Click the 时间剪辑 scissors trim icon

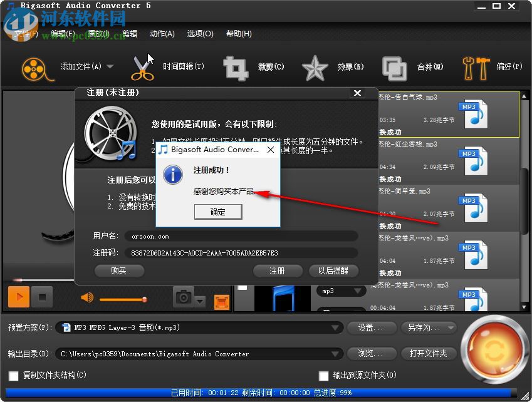tap(143, 67)
